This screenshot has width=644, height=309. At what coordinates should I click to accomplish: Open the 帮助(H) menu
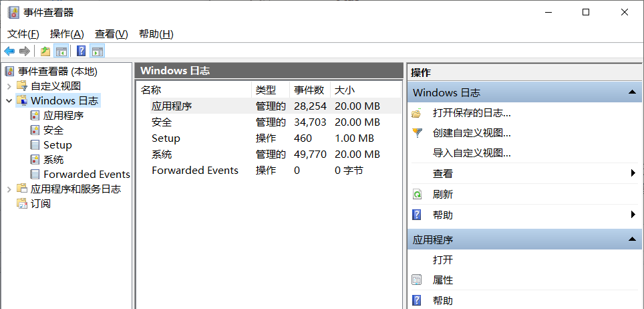(156, 34)
